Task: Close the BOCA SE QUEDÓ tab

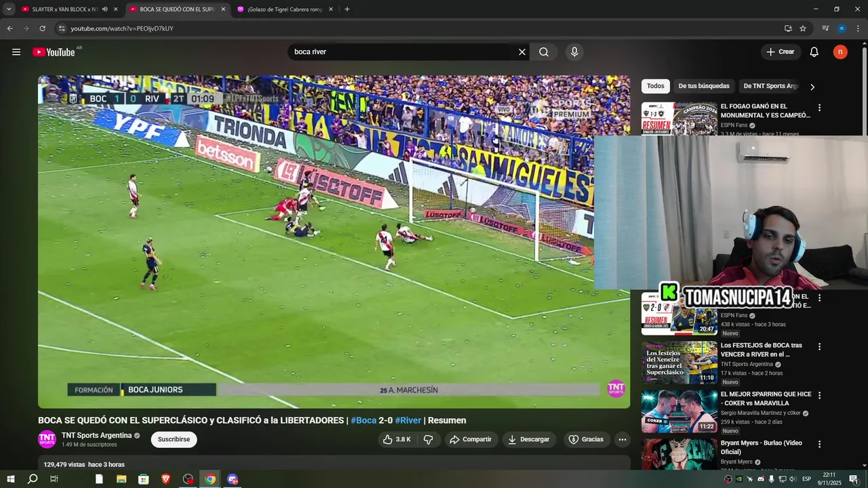Action: pyautogui.click(x=223, y=9)
